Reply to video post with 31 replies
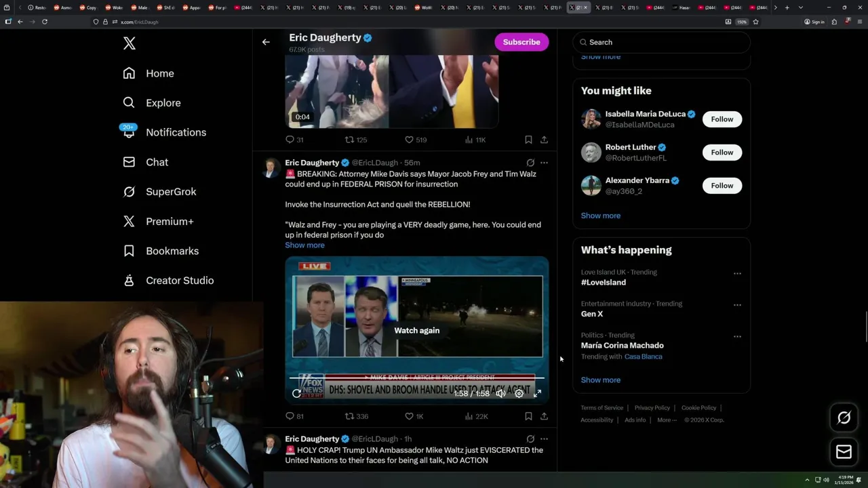The height and width of the screenshot is (488, 868). [294, 140]
